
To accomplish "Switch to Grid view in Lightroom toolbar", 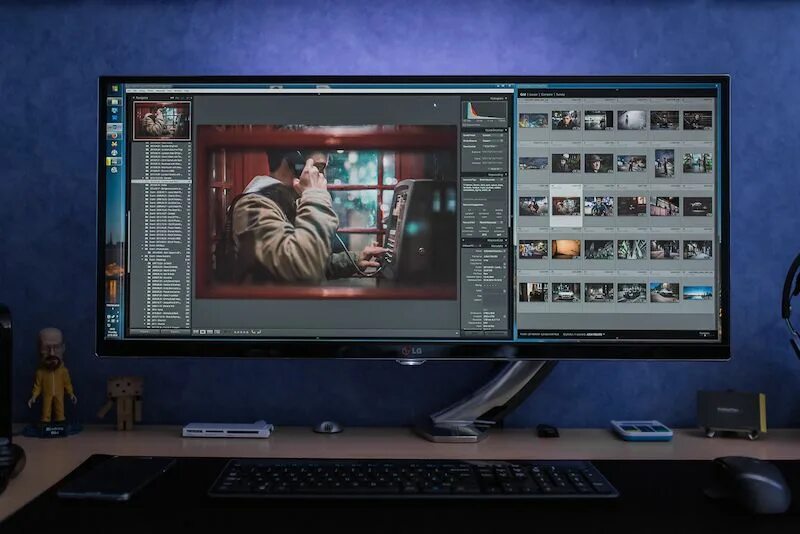I will click(x=196, y=332).
